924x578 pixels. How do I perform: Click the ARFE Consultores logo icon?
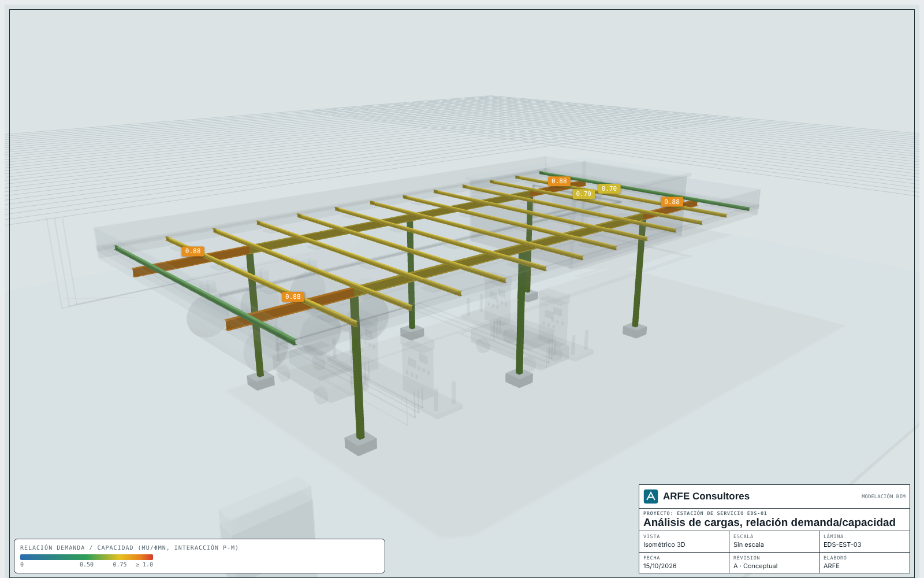click(x=651, y=497)
